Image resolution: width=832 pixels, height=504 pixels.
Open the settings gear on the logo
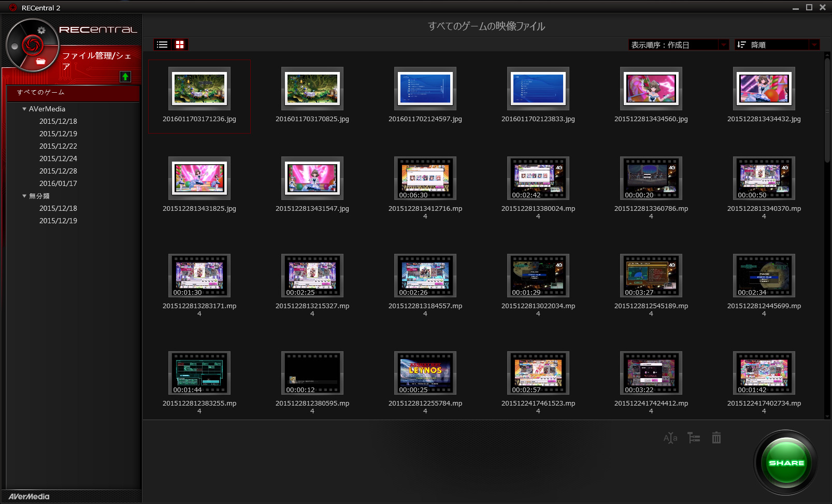pyautogui.click(x=41, y=31)
